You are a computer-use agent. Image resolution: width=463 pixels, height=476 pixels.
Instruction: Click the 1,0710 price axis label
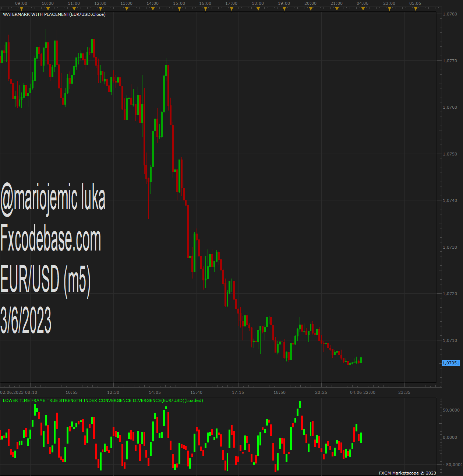pyautogui.click(x=450, y=340)
